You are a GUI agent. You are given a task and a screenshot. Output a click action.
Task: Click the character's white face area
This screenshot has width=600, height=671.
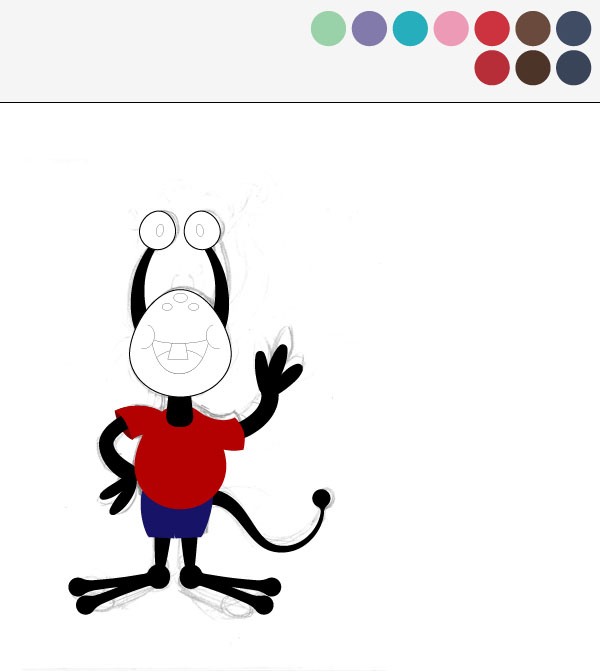point(180,342)
